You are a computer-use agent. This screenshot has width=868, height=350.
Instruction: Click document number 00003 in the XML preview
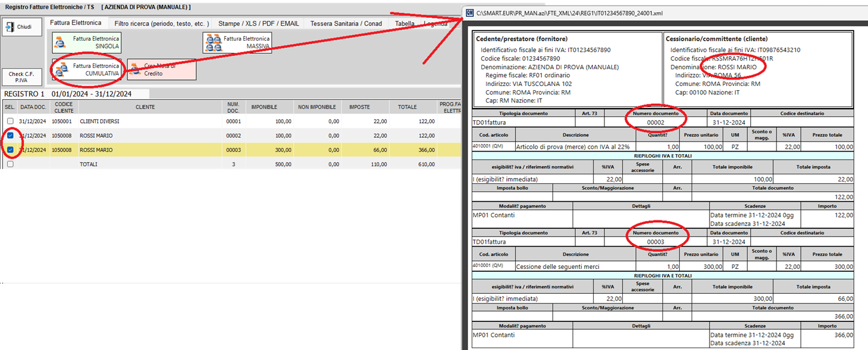(x=656, y=242)
